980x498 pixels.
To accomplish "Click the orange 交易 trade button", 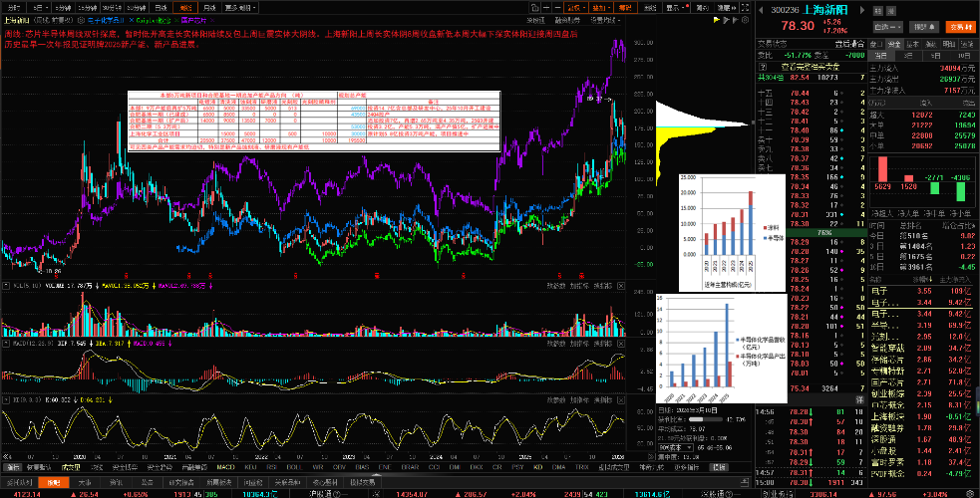I will click(959, 27).
